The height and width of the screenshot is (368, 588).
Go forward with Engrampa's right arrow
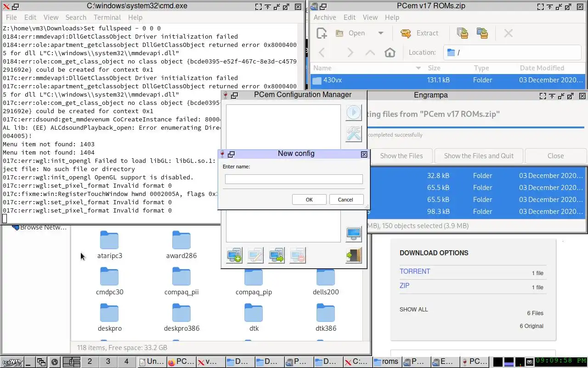click(x=350, y=52)
